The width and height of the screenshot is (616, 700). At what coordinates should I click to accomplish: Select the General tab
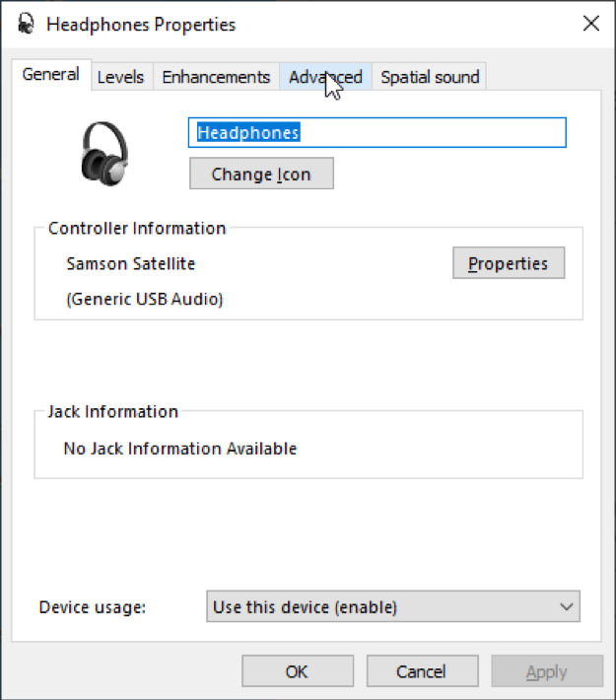tap(50, 75)
